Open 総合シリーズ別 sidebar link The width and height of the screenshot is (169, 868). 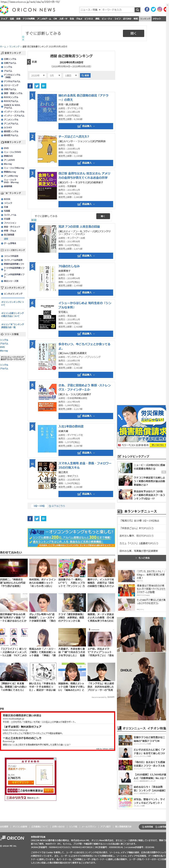click(x=11, y=281)
